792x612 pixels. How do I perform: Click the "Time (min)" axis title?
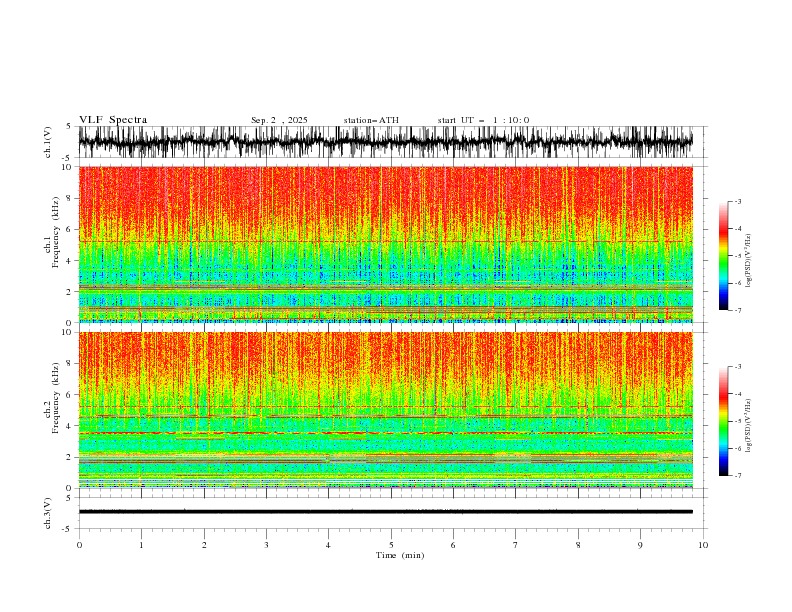400,555
